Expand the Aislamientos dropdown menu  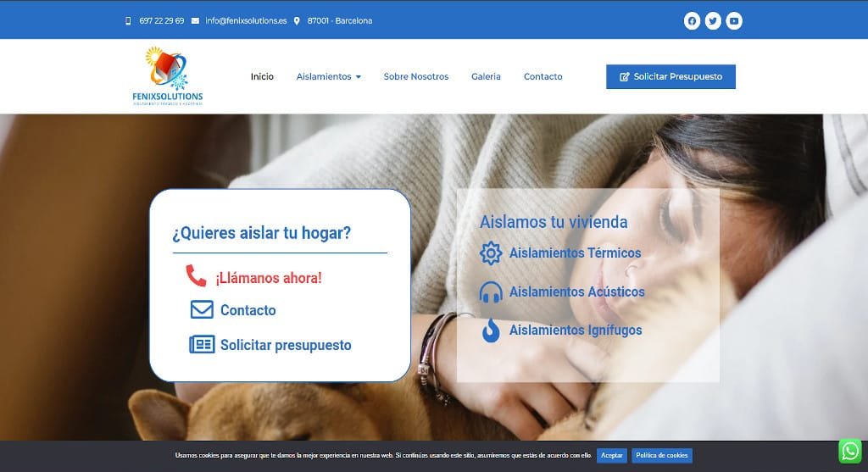click(x=329, y=76)
